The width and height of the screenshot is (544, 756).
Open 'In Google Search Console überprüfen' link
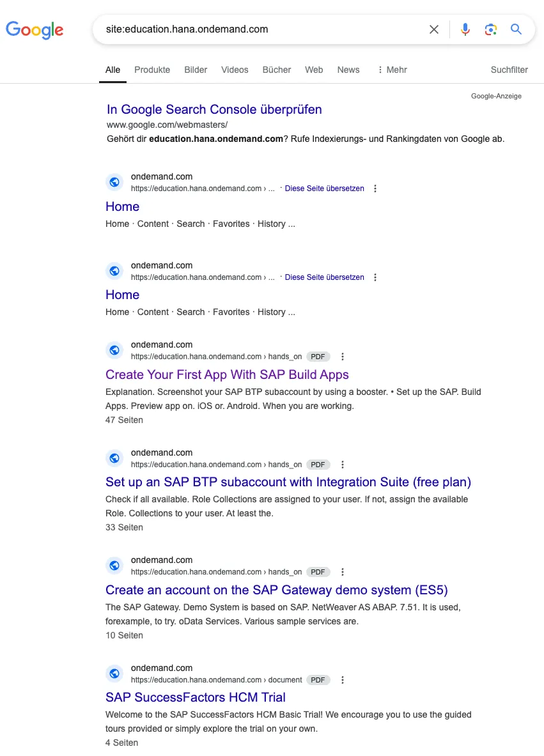214,109
